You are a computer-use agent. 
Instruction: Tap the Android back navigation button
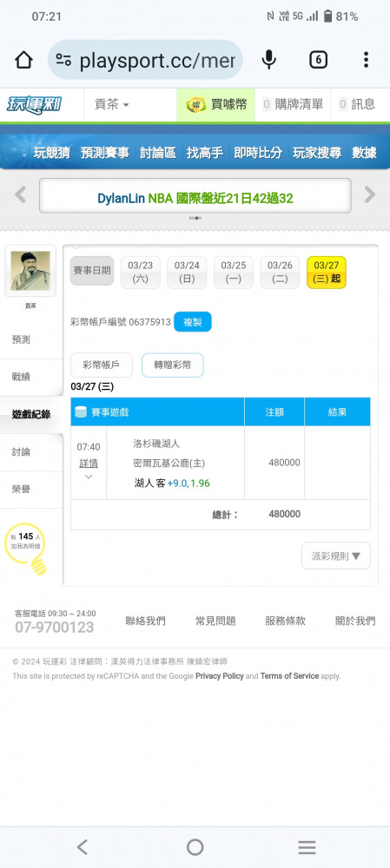pyautogui.click(x=83, y=847)
